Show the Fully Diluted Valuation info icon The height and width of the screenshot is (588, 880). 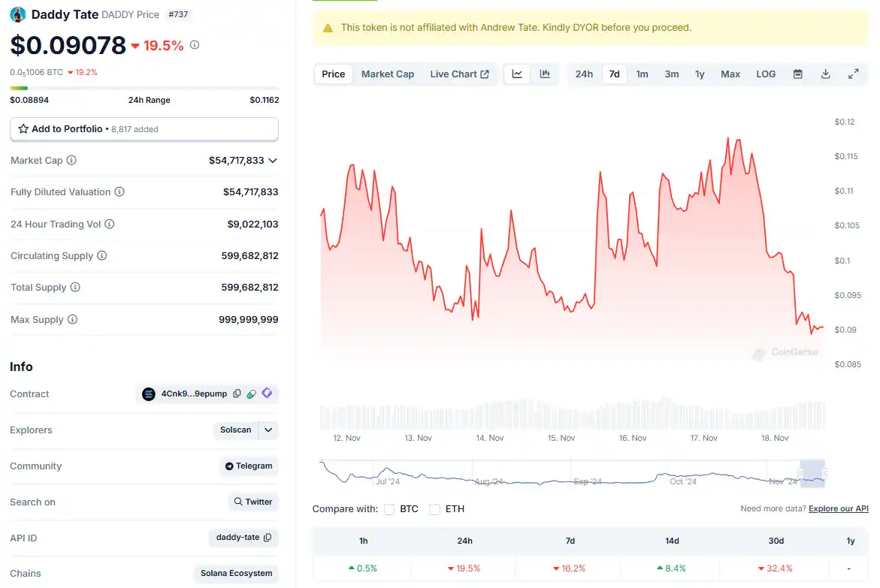pos(119,192)
